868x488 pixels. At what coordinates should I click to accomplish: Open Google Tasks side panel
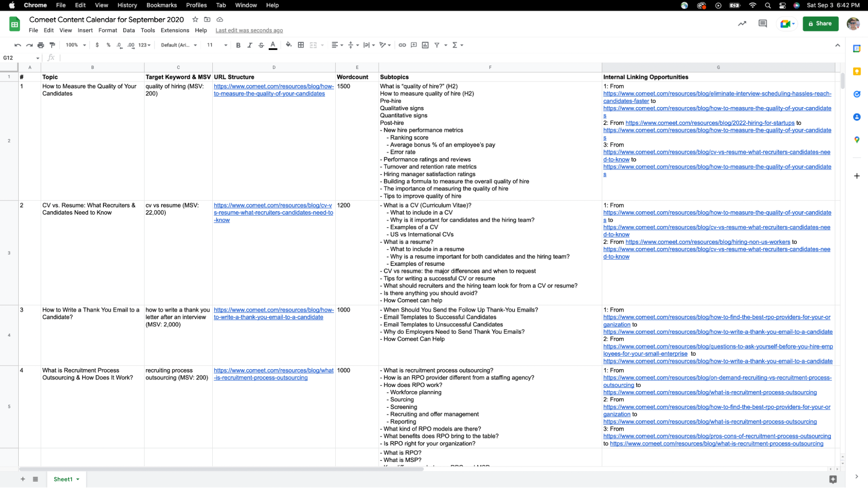857,94
